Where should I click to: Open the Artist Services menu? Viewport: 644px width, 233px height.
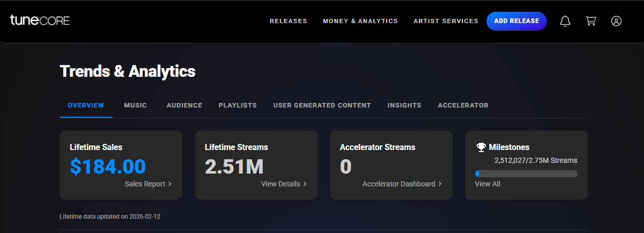pyautogui.click(x=446, y=21)
